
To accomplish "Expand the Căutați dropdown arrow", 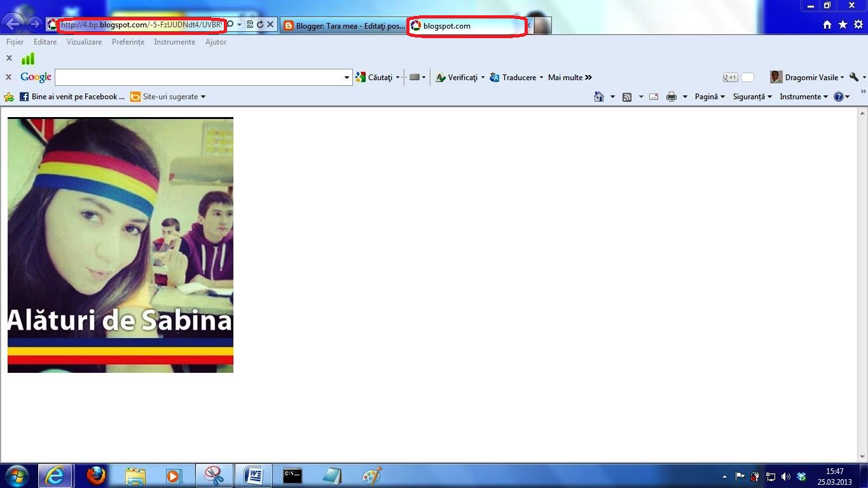I will click(x=397, y=78).
